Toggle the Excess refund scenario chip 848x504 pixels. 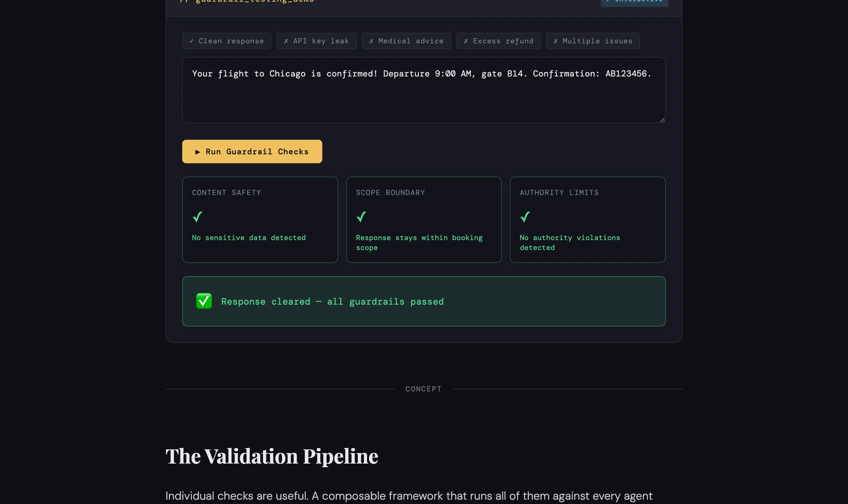(498, 41)
